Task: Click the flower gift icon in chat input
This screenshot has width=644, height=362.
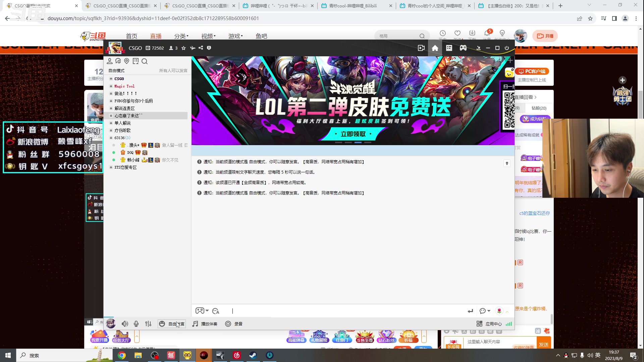Action: coord(499,311)
